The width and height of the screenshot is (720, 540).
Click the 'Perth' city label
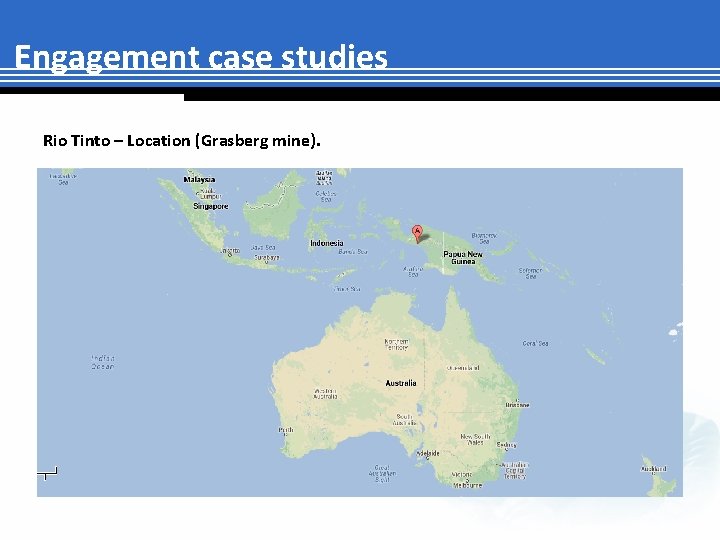(286, 430)
